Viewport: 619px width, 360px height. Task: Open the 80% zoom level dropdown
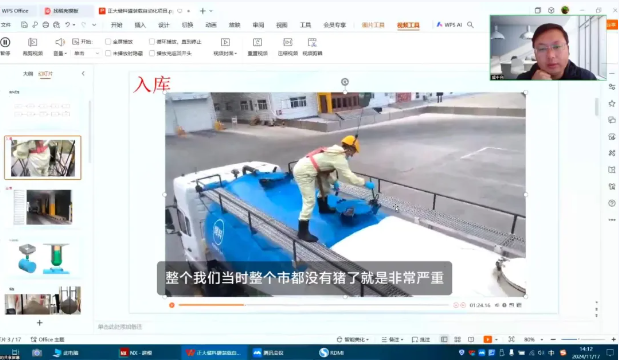point(533,339)
